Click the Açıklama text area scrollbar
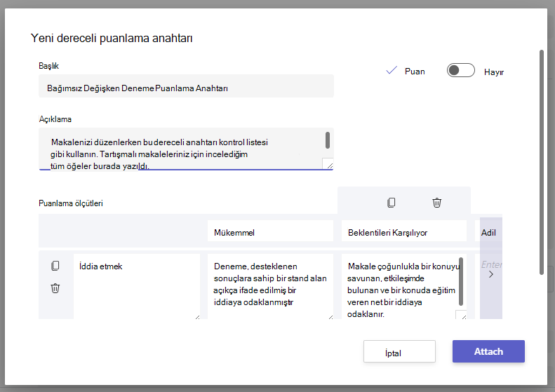This screenshot has width=555, height=392. tap(328, 140)
